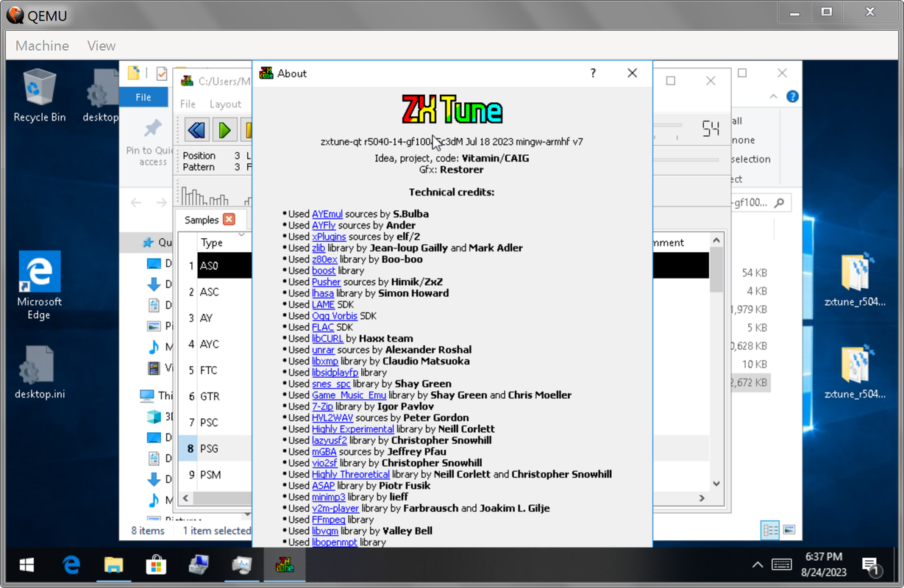Open the ZXTune Layout menu
This screenshot has height=588, width=904.
tap(225, 104)
